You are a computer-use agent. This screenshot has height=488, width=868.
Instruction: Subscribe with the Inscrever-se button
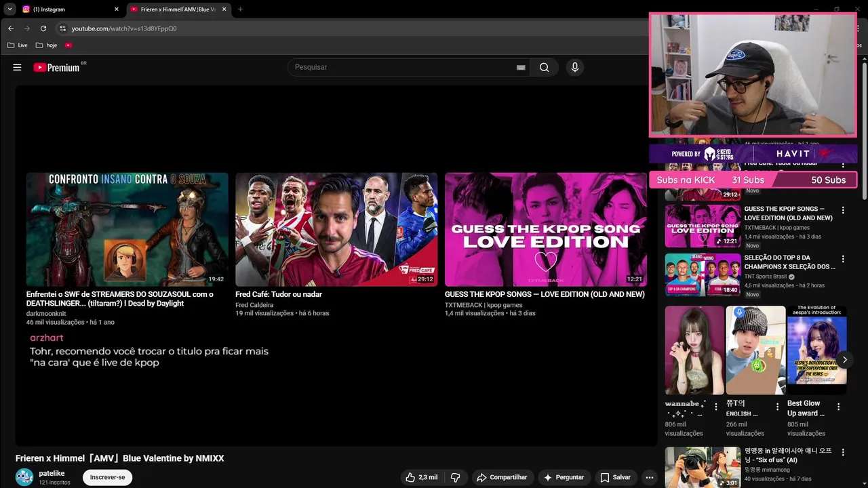107,477
